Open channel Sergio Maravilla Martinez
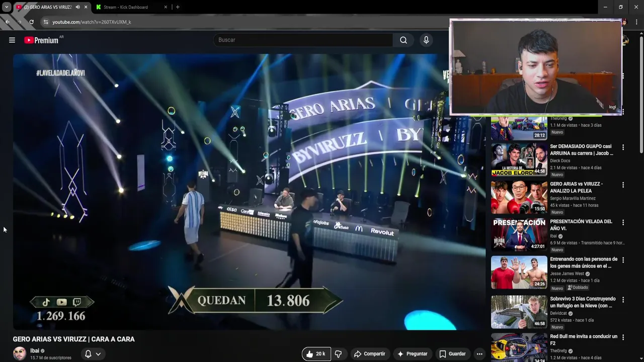The height and width of the screenshot is (362, 644). (573, 199)
